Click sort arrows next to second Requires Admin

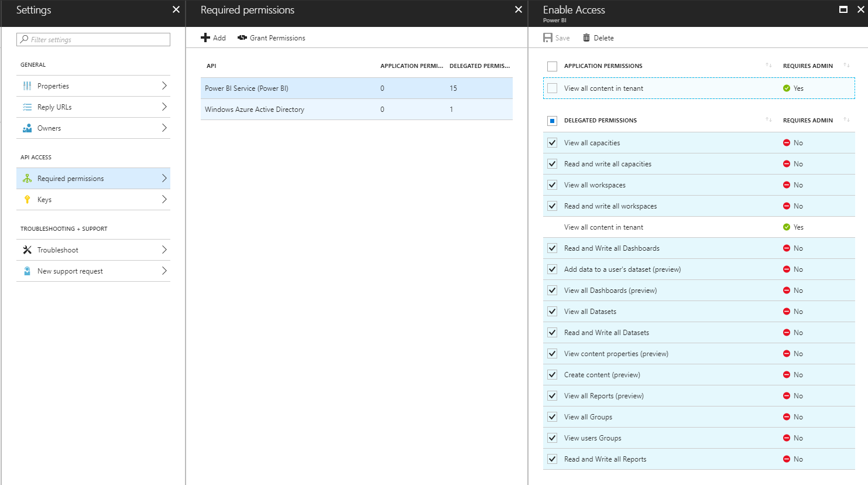point(846,119)
